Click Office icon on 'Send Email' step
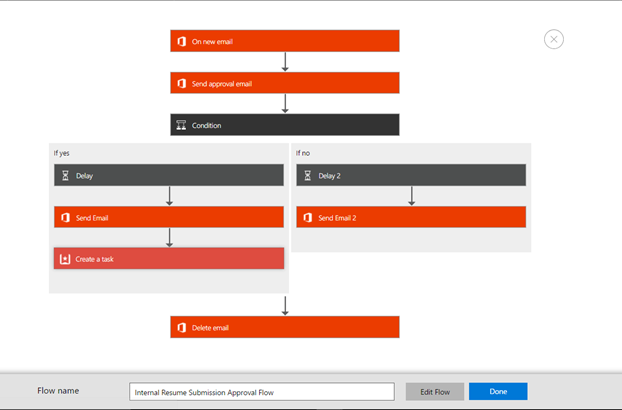Viewport: 622px width, 410px height. (65, 217)
